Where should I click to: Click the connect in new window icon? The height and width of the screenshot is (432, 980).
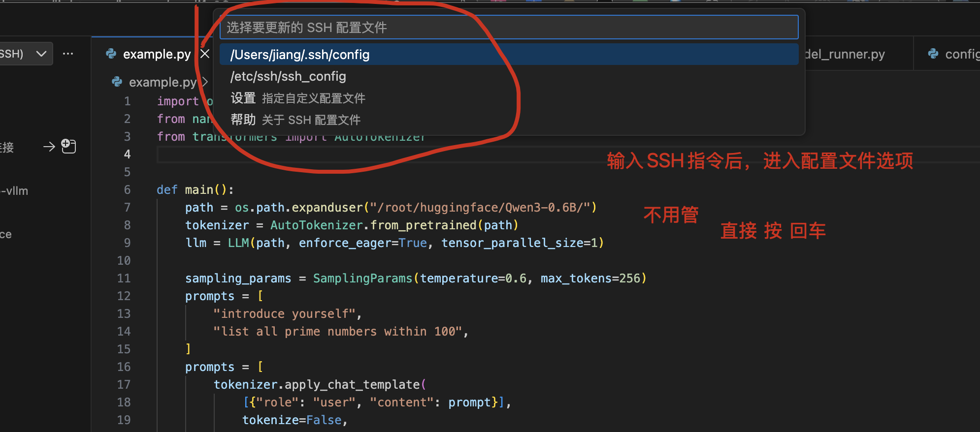(68, 146)
